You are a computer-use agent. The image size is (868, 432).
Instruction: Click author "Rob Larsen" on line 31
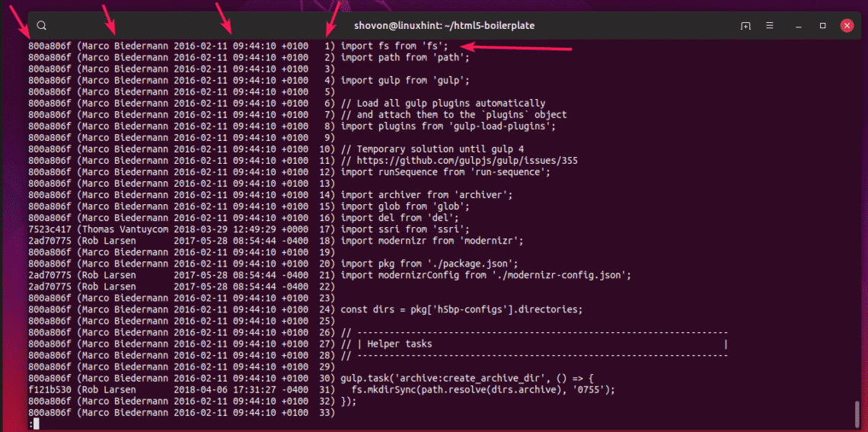click(109, 389)
